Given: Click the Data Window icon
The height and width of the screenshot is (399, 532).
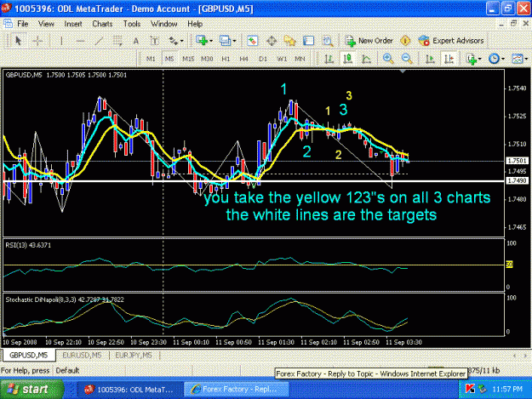Looking at the screenshot, I should pos(272,41).
